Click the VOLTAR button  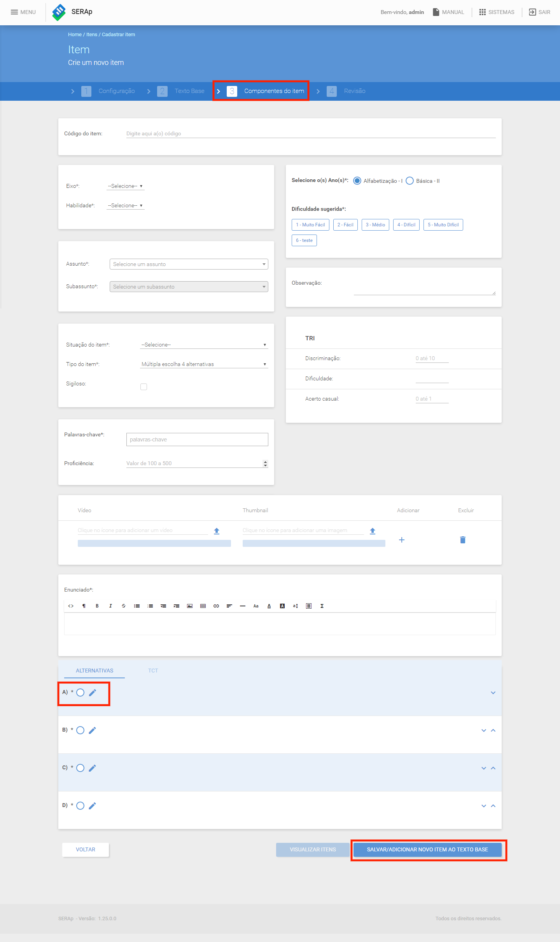pos(86,849)
